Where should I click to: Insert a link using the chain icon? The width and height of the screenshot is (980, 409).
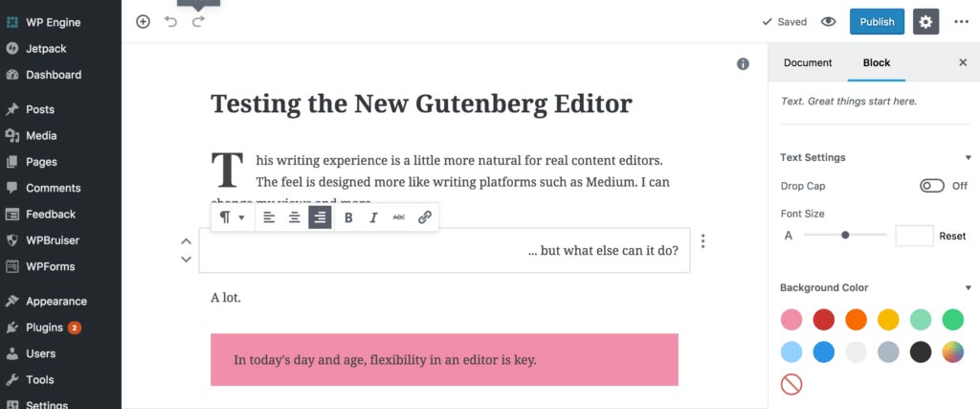(x=425, y=217)
